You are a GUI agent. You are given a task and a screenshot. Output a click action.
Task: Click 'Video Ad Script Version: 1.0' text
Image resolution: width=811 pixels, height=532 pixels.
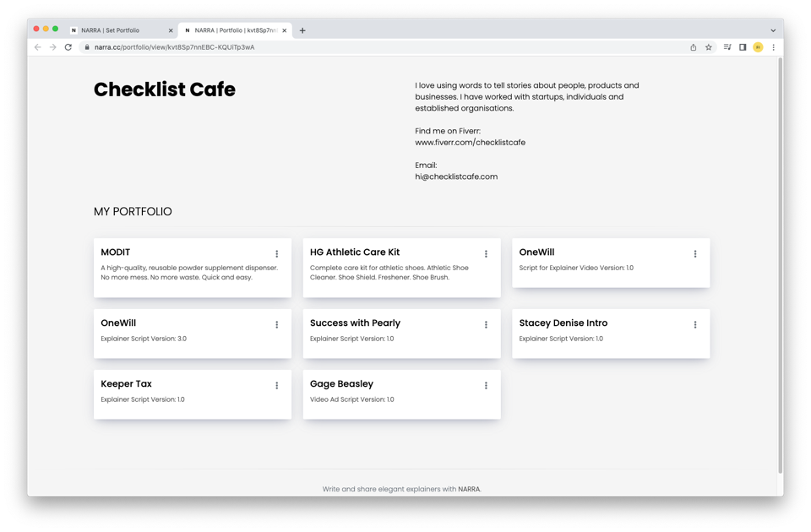click(x=351, y=399)
